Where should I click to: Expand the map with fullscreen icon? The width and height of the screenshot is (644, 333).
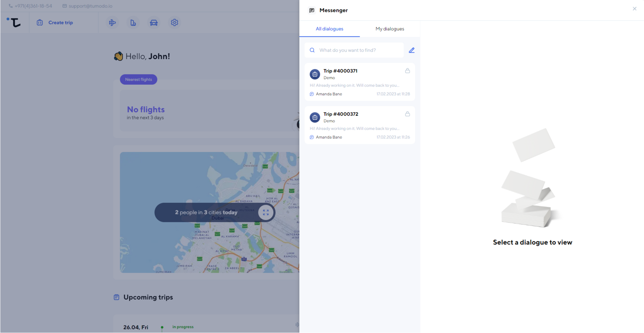(x=266, y=212)
